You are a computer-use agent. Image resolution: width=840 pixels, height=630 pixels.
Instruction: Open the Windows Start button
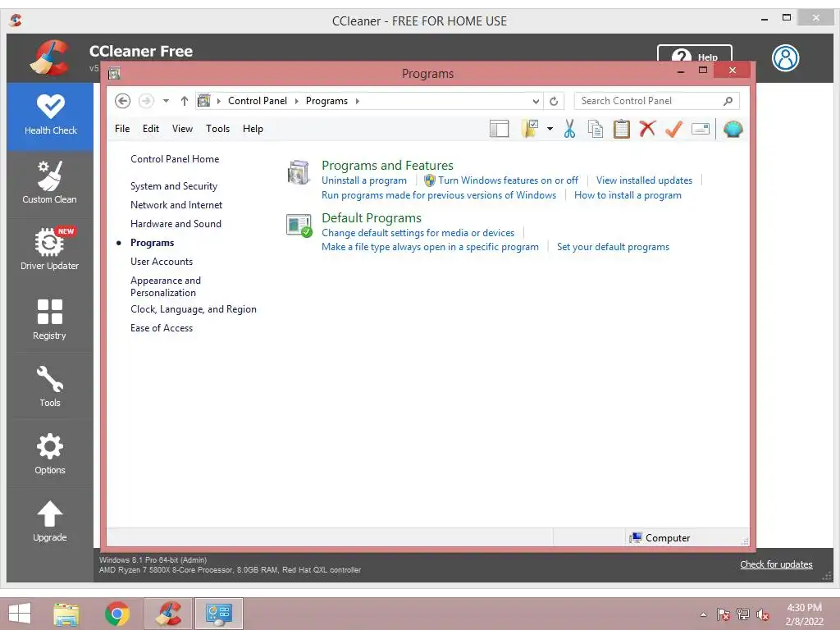[x=20, y=614]
